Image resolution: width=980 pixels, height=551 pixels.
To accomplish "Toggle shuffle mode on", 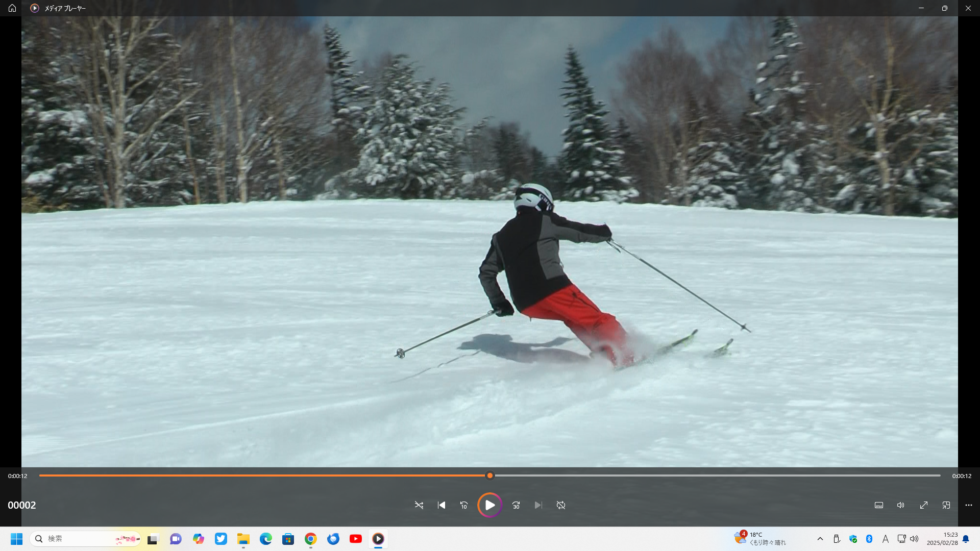I will pos(419,505).
